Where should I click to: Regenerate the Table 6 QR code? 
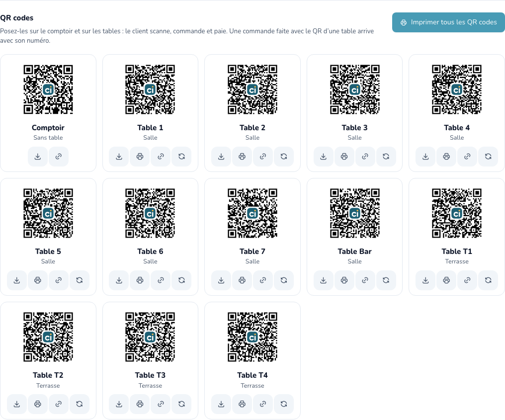[181, 280]
